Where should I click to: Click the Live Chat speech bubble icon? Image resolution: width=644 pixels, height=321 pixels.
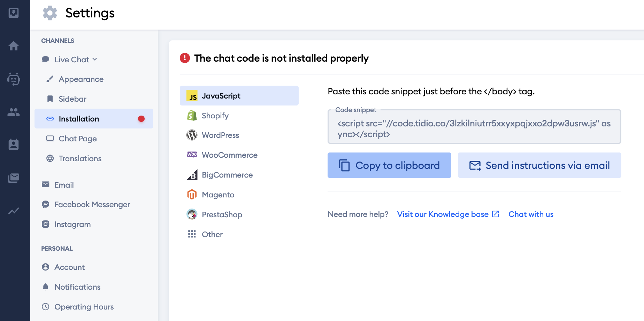tap(45, 59)
